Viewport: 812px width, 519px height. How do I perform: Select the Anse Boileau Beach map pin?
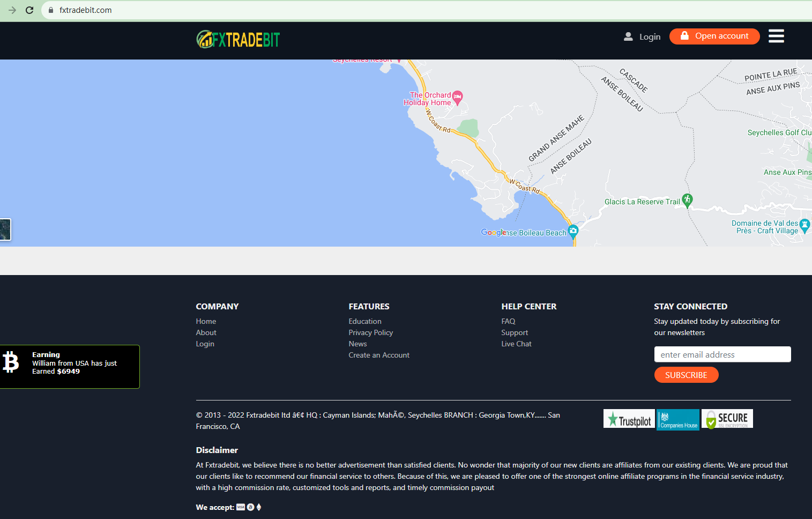coord(573,231)
